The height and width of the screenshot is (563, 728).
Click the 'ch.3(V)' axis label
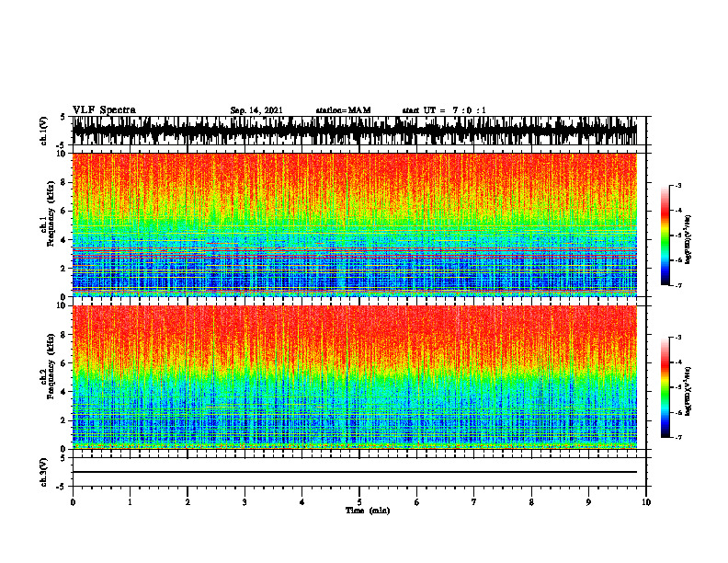44,472
